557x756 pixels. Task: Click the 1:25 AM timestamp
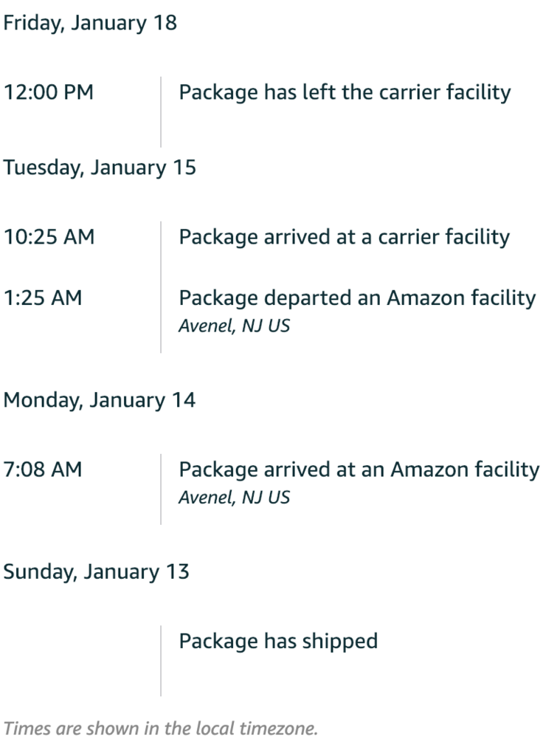click(x=42, y=298)
